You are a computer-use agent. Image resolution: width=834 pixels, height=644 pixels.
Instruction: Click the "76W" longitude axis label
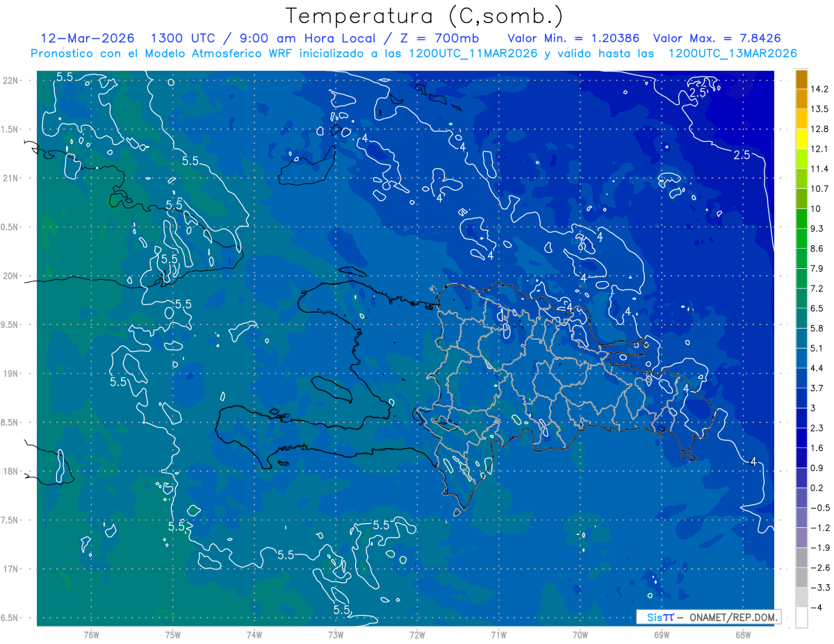click(91, 634)
